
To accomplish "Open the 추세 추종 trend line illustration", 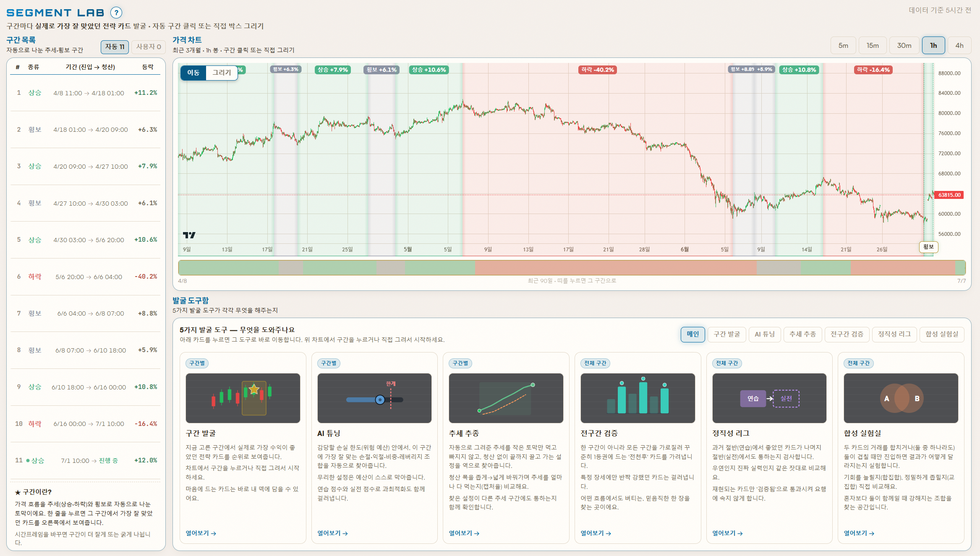I will (x=506, y=398).
